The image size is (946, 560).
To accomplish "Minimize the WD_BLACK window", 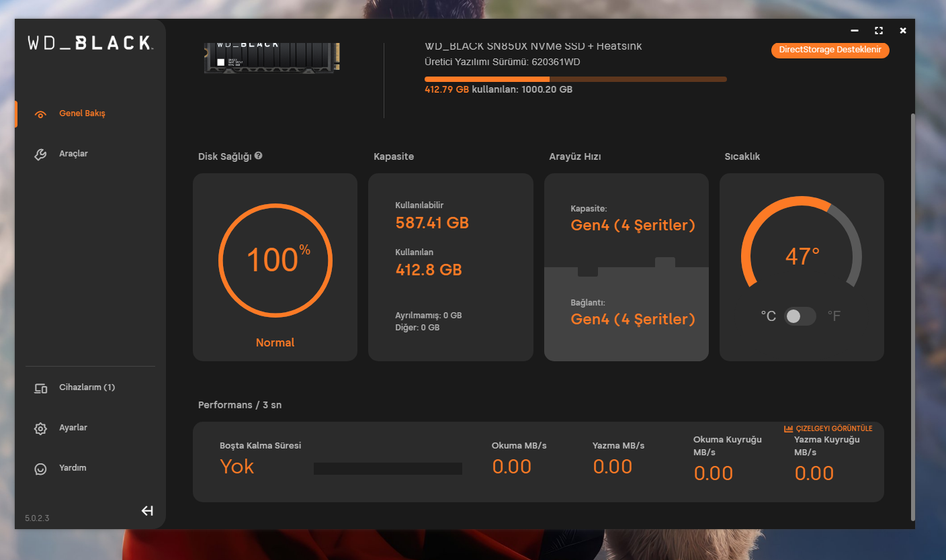I will tap(855, 31).
